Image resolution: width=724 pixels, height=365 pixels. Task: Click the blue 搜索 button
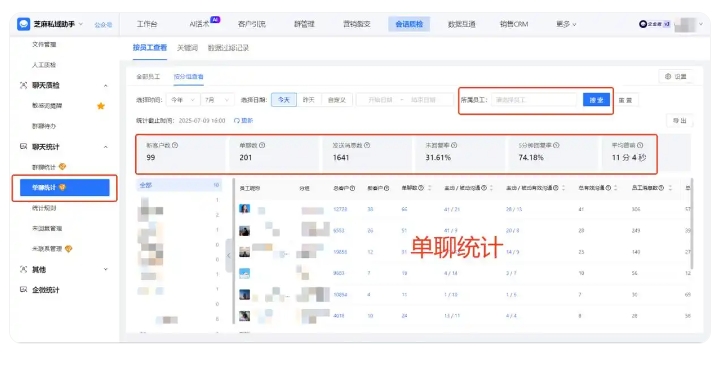click(596, 100)
